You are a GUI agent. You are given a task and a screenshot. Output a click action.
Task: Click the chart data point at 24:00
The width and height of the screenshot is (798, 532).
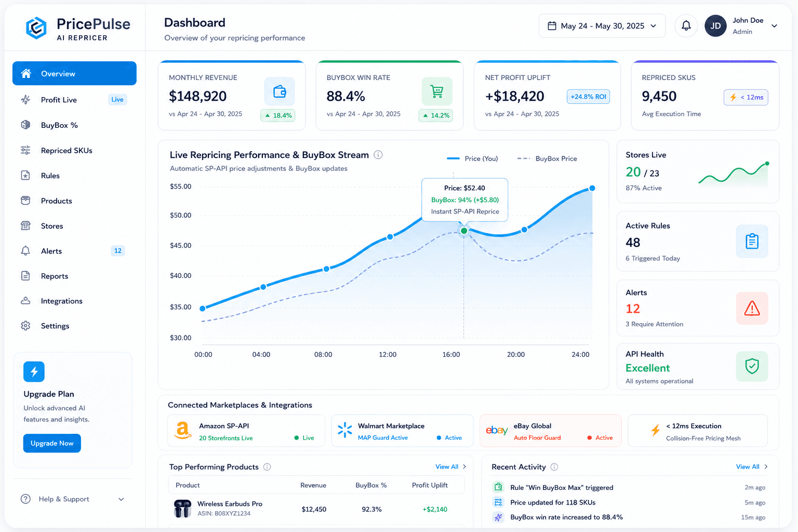tap(592, 188)
